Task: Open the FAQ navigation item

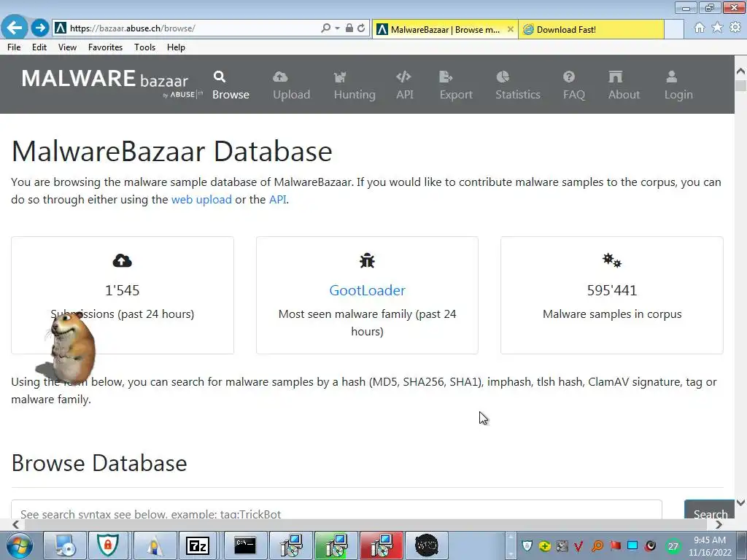Action: click(x=573, y=85)
